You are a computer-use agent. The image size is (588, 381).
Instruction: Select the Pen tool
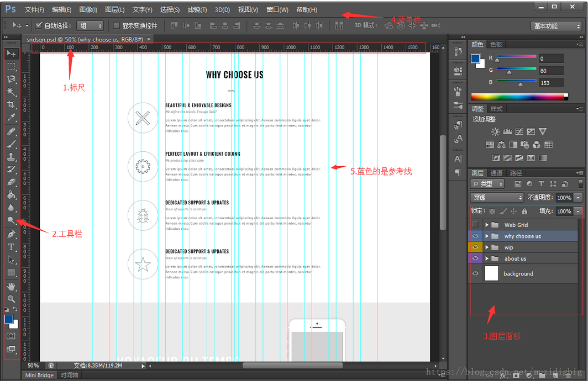click(11, 234)
